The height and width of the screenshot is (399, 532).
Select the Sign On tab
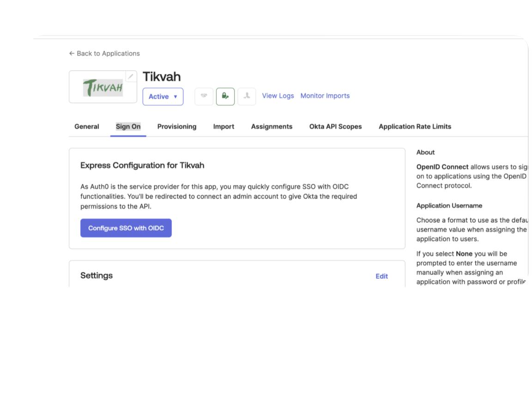tap(128, 127)
